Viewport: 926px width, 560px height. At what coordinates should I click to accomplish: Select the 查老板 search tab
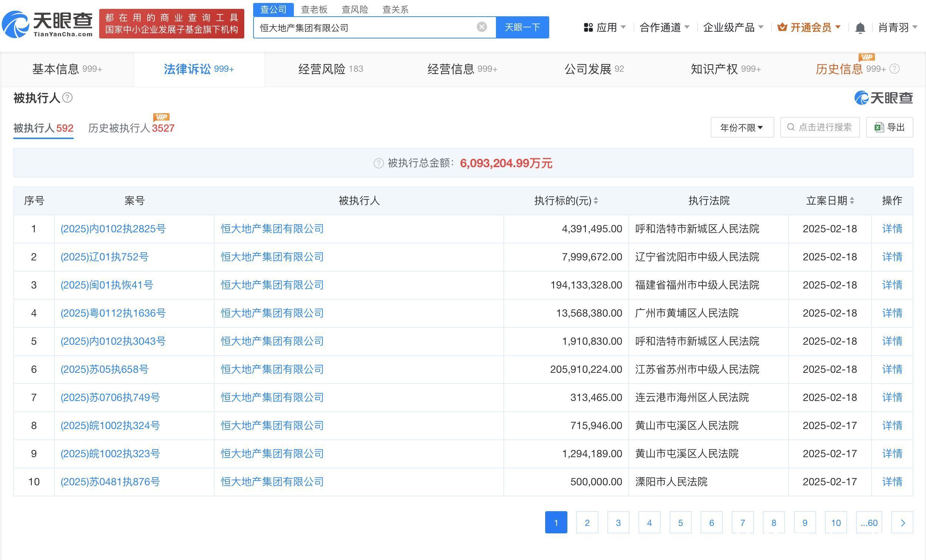314,9
